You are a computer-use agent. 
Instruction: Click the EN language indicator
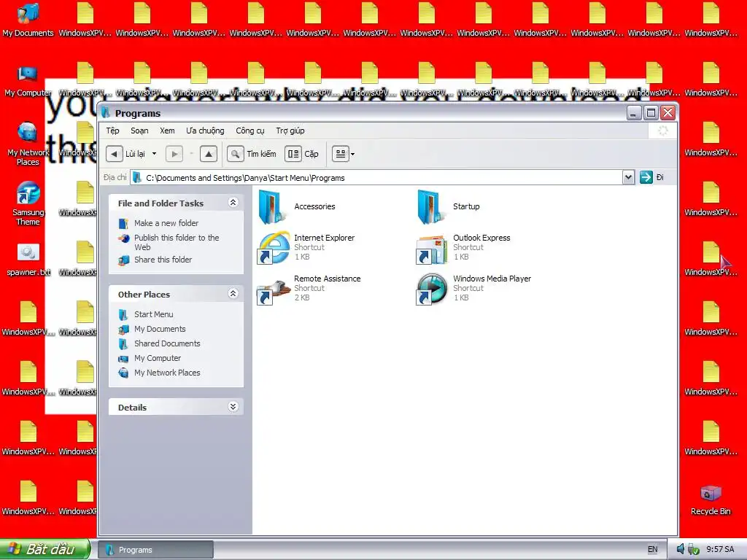(653, 550)
